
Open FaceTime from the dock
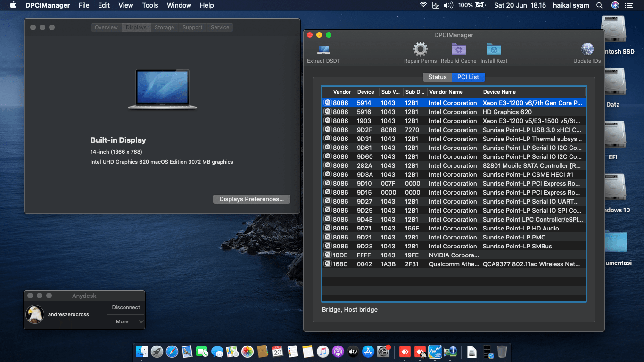(x=202, y=351)
